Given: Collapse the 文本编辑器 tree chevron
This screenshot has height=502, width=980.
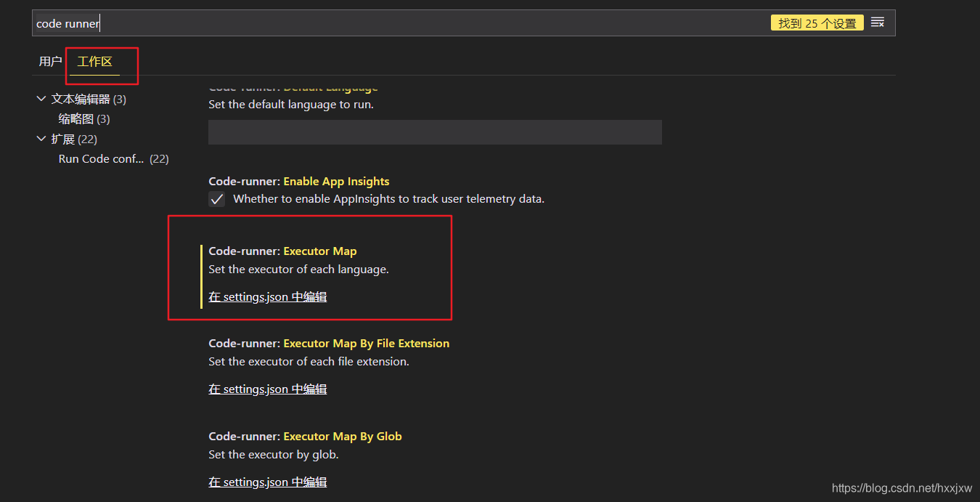Looking at the screenshot, I should coord(41,99).
